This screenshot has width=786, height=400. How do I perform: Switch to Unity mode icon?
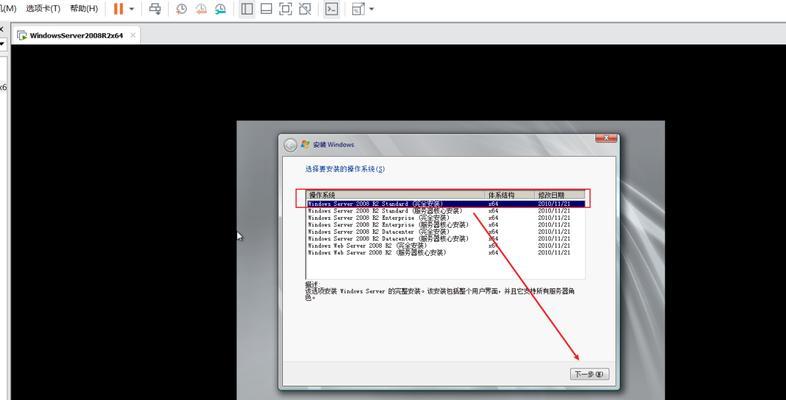coord(305,9)
